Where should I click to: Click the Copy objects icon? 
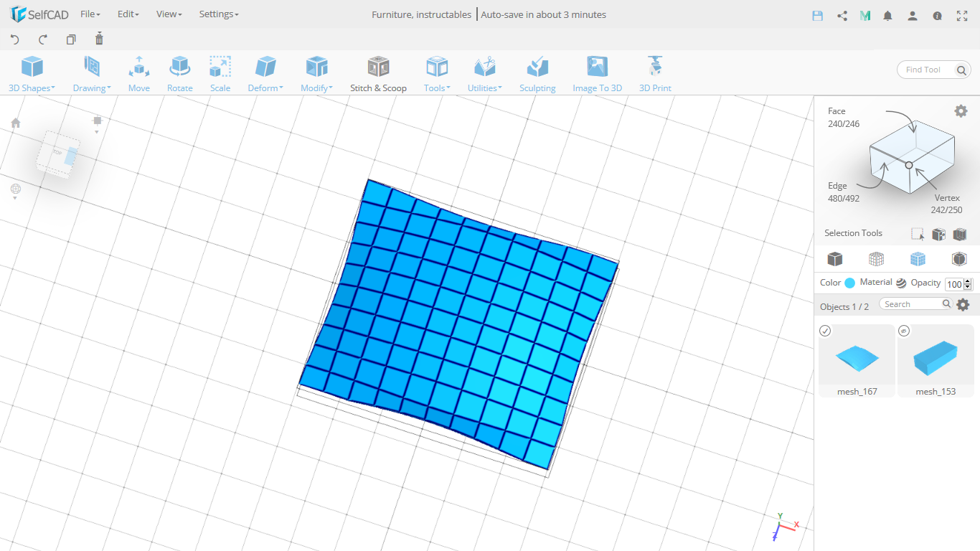pos(71,39)
